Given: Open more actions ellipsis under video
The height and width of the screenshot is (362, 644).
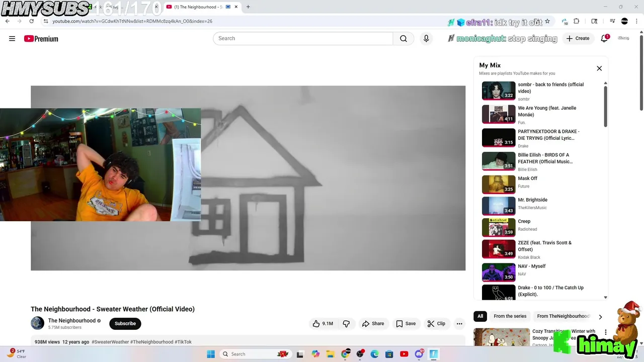Looking at the screenshot, I should pyautogui.click(x=459, y=324).
